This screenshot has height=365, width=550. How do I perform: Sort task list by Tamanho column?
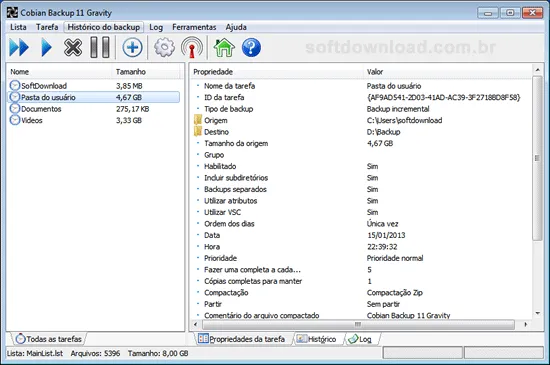click(147, 72)
